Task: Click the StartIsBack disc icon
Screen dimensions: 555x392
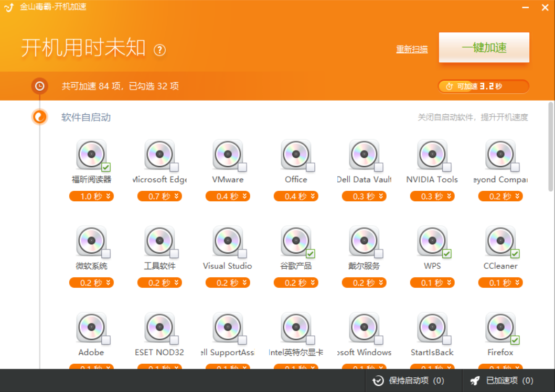Action: 432,328
